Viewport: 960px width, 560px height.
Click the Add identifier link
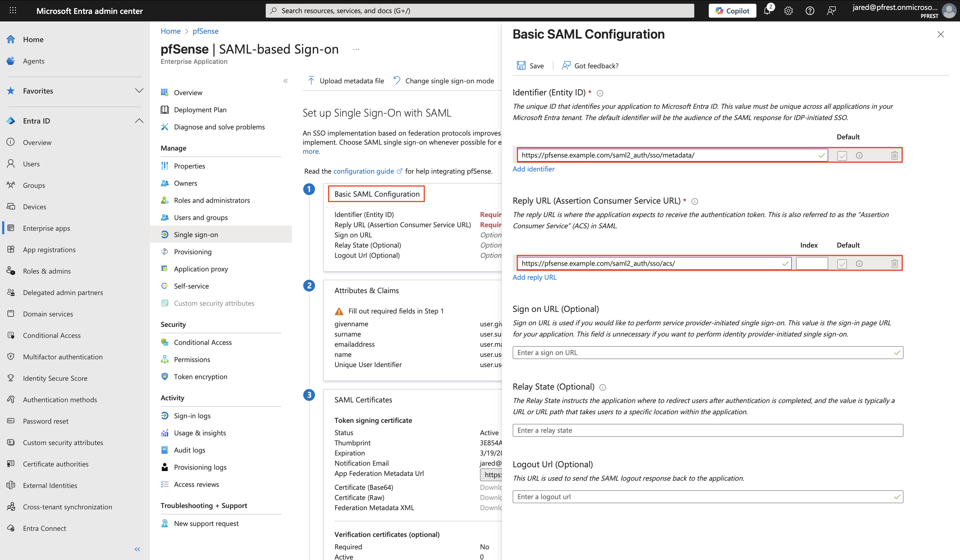(533, 169)
